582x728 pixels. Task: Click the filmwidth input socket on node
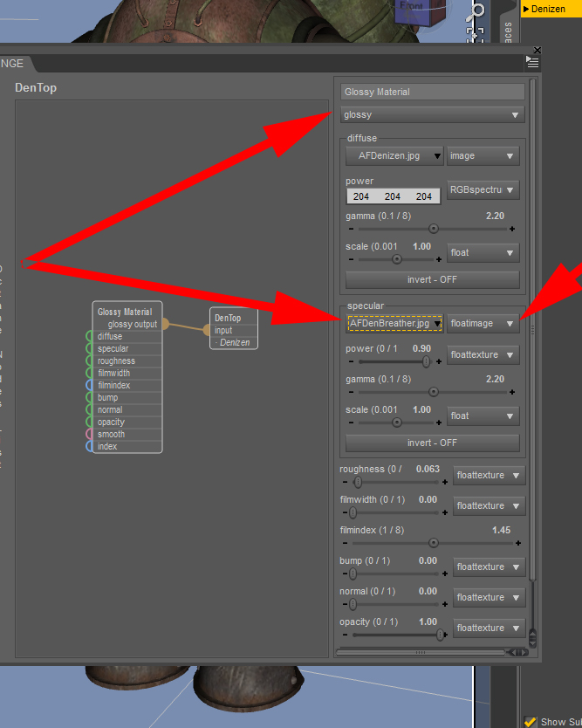(90, 373)
